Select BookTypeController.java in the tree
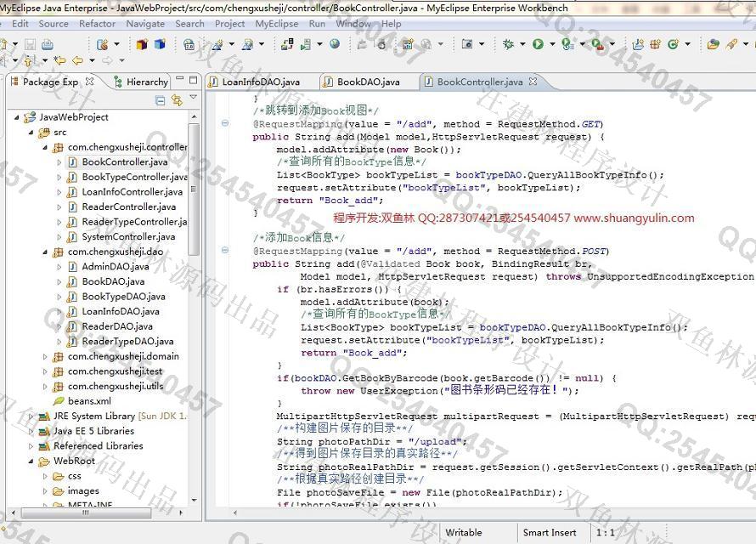 [127, 177]
